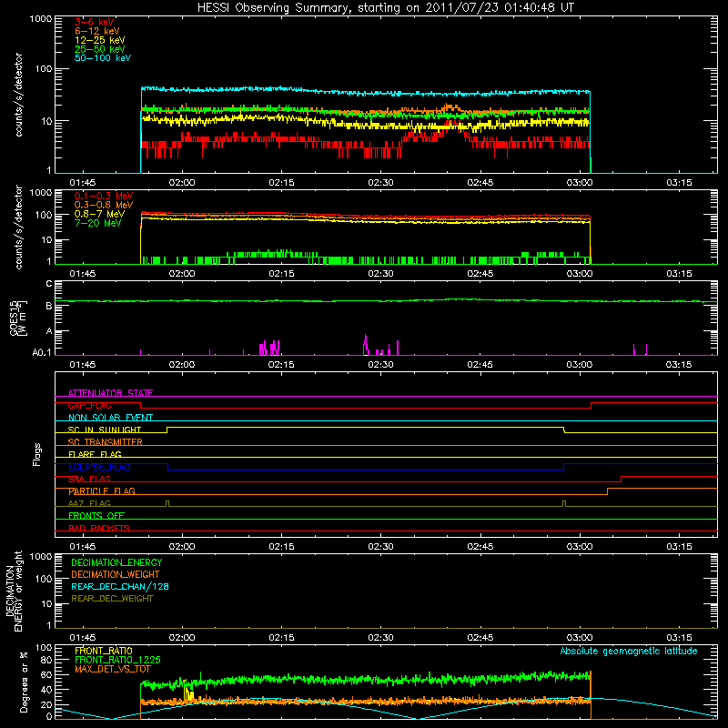
Task: Click the REAR_DEC_CHAN/128 legend entry
Action: coord(120,586)
